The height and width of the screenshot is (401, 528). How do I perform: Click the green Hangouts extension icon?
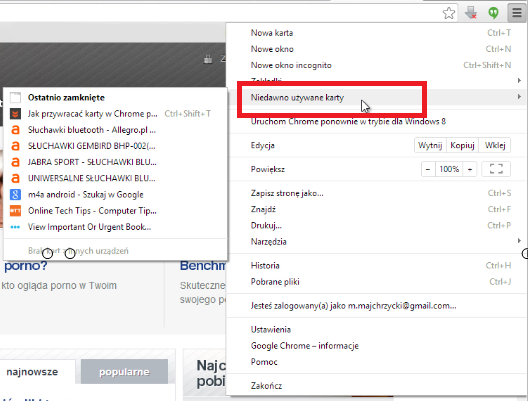493,13
